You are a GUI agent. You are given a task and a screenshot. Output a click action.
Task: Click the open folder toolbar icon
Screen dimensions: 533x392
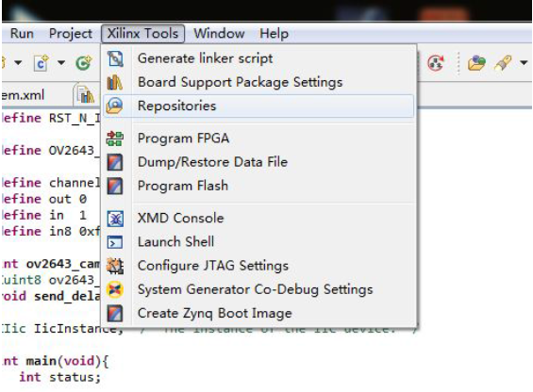(476, 63)
